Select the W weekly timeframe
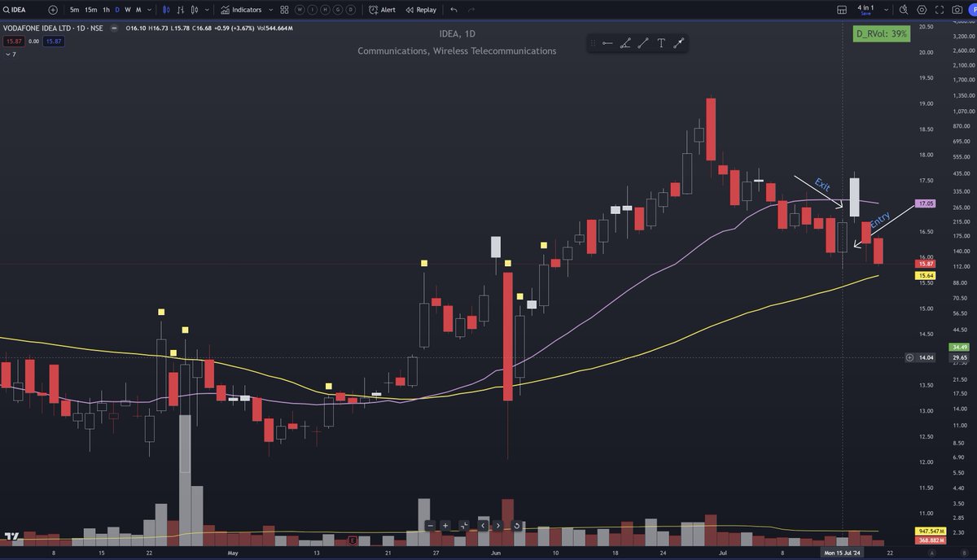 pos(128,10)
